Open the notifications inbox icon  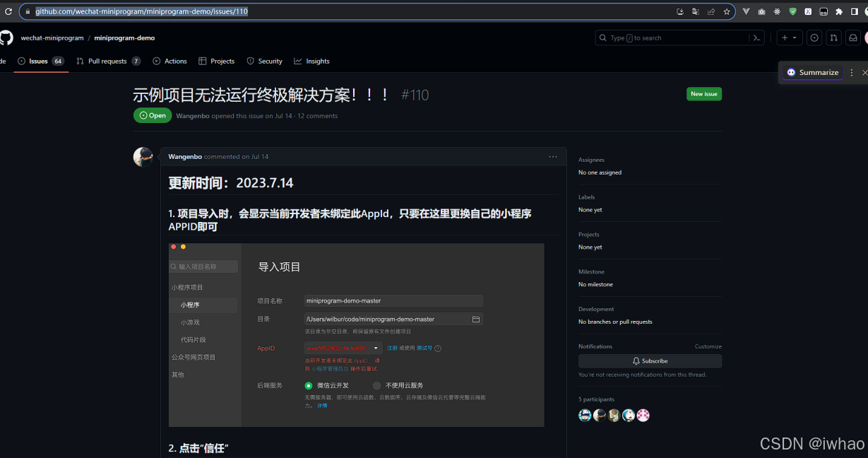(853, 37)
